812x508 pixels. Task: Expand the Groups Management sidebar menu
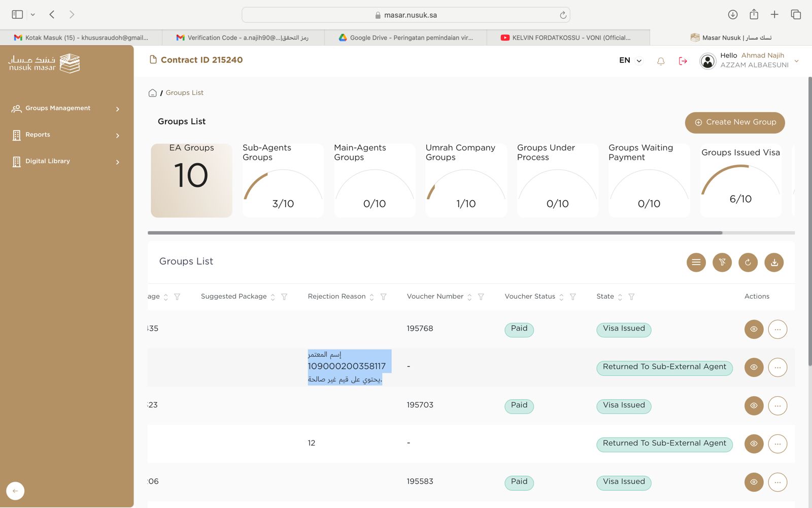point(66,109)
